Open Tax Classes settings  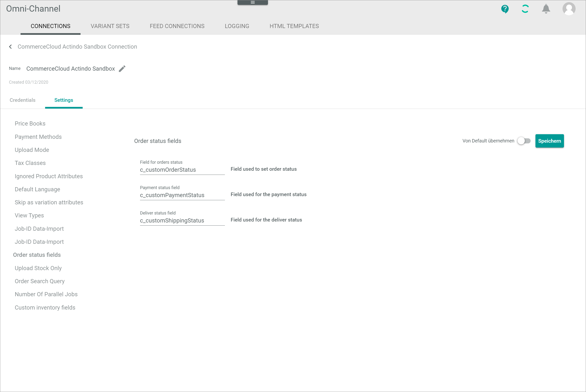pyautogui.click(x=30, y=163)
